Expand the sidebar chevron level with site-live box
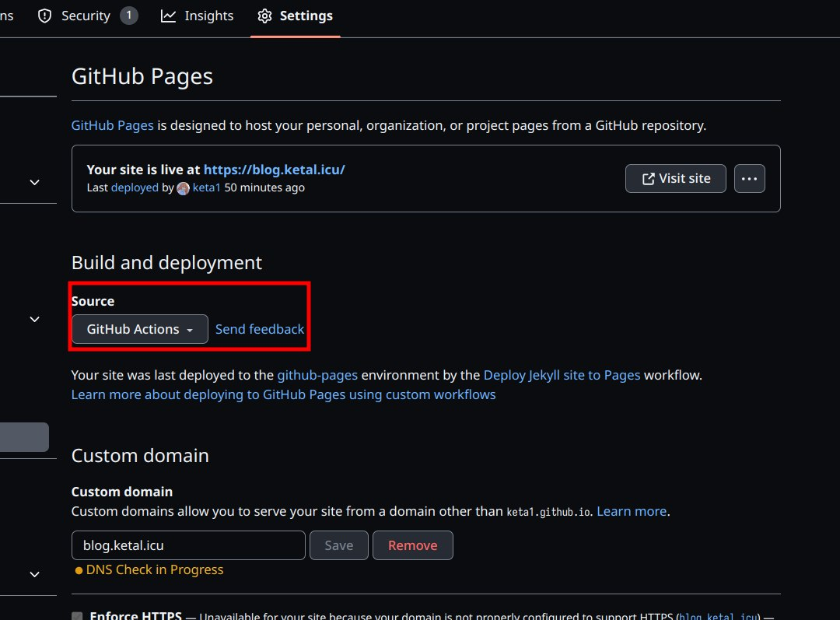The height and width of the screenshot is (620, 840). pos(35,182)
